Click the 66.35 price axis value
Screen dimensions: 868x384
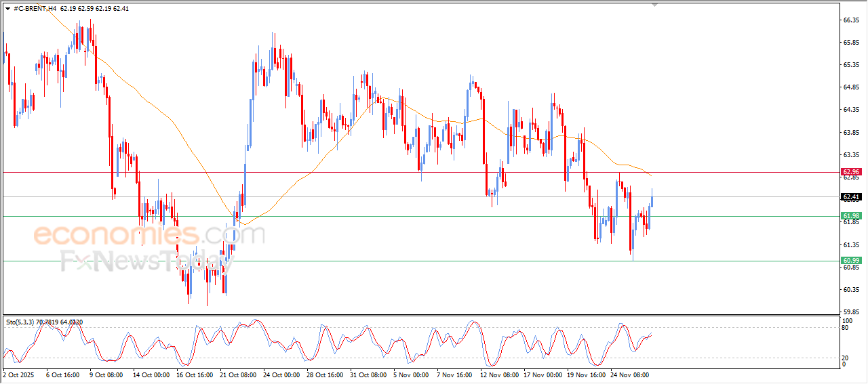point(851,20)
